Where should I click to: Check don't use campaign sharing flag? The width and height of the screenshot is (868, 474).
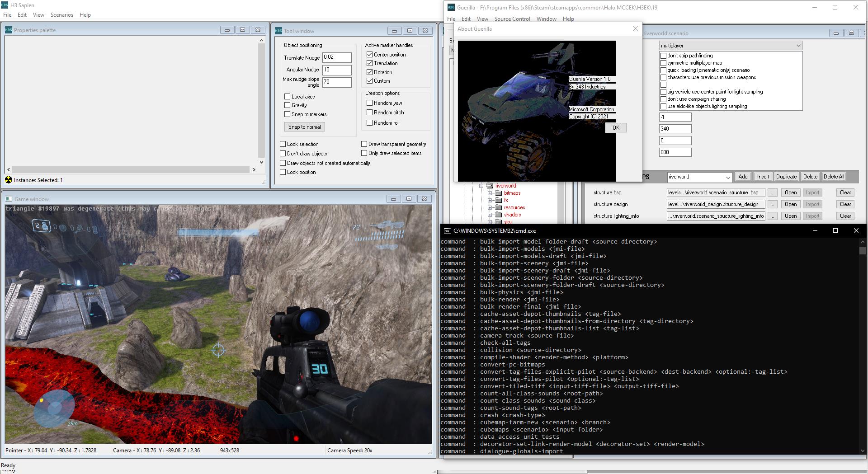click(x=663, y=99)
